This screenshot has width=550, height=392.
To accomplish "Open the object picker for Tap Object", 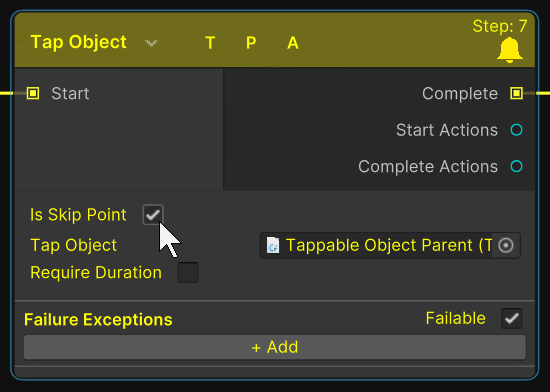I will pos(506,245).
